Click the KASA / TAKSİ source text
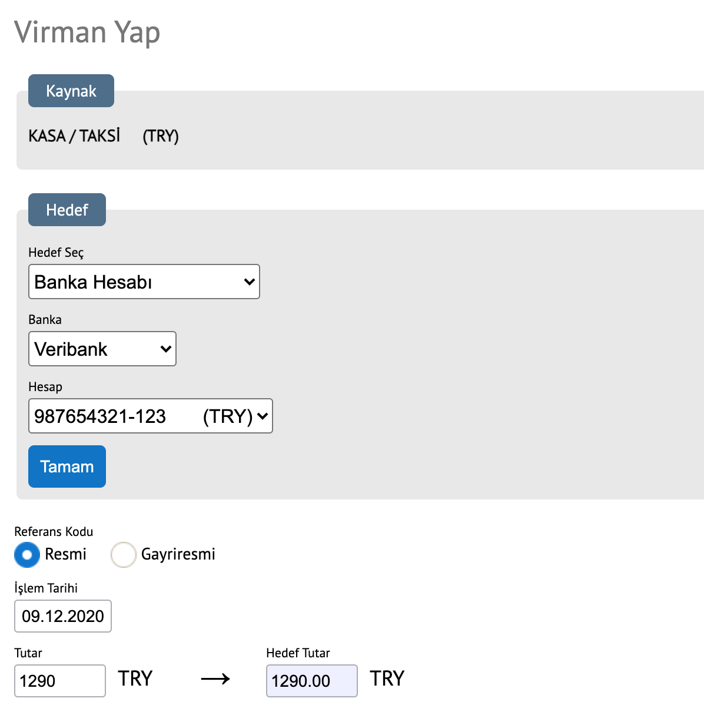704x728 pixels. pos(74,136)
